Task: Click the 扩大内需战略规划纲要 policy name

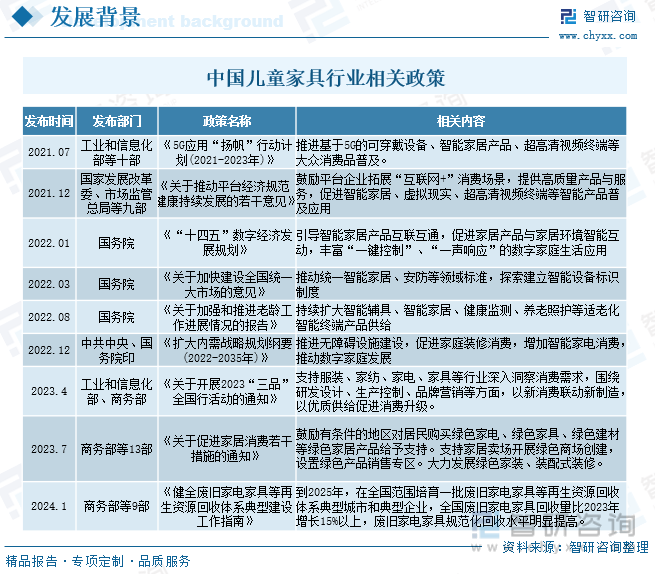Action: [226, 350]
